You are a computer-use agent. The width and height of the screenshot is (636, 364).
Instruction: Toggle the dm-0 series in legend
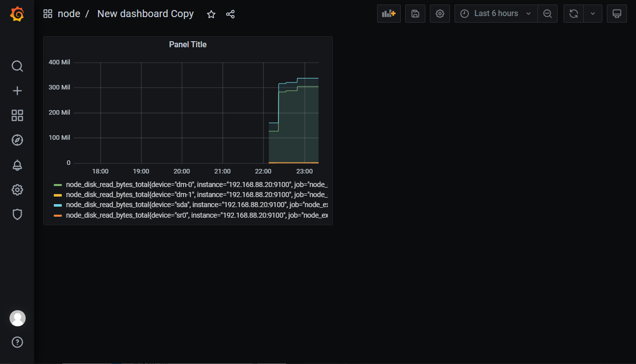[196, 185]
